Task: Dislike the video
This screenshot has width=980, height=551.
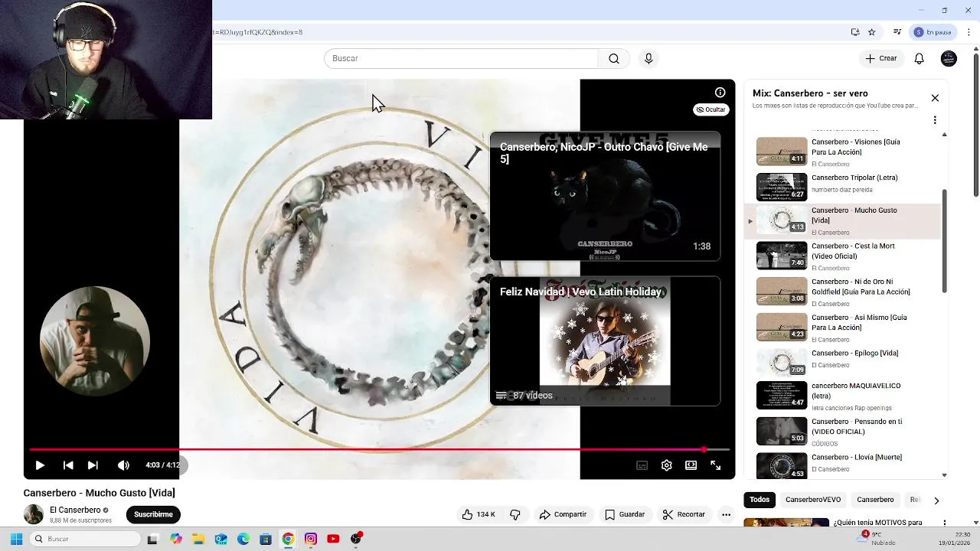Action: pyautogui.click(x=515, y=515)
